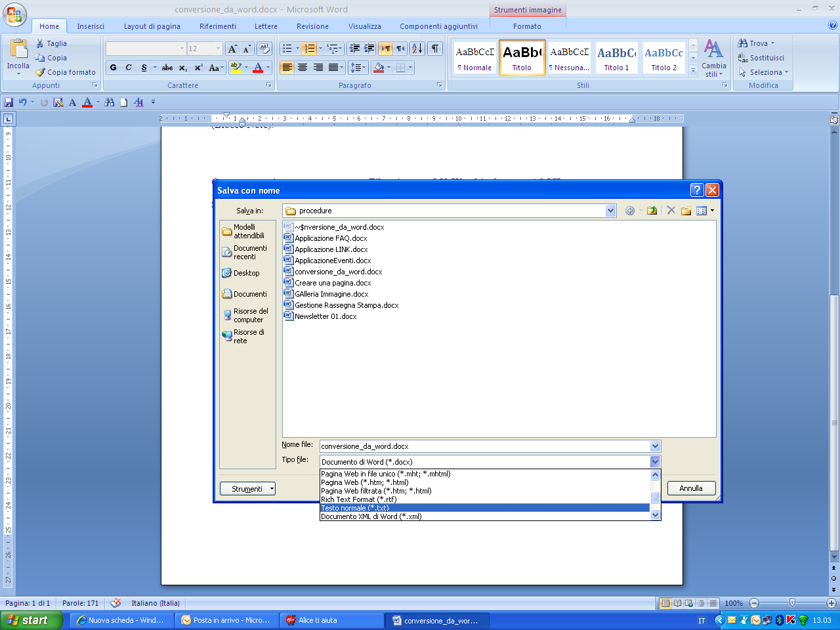Click the increase font size icon
The height and width of the screenshot is (630, 840).
pos(232,49)
